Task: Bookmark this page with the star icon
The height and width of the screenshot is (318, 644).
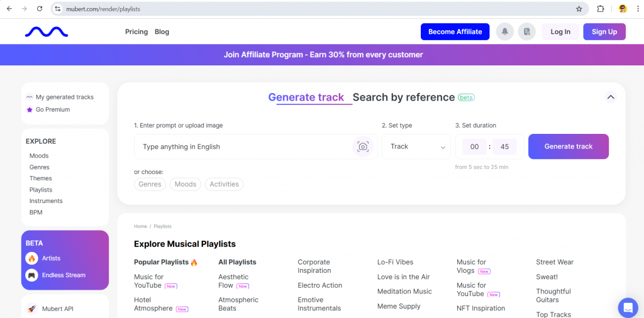Action: click(x=579, y=9)
